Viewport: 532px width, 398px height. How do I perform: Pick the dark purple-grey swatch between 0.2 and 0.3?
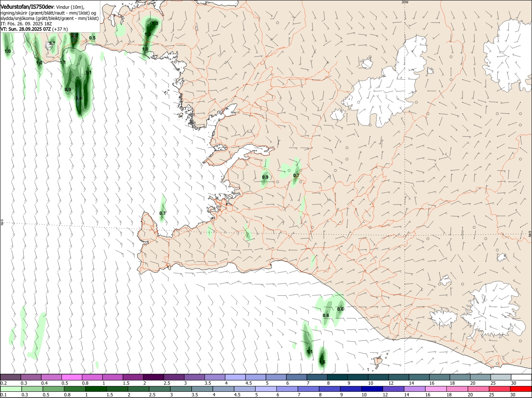(10, 377)
